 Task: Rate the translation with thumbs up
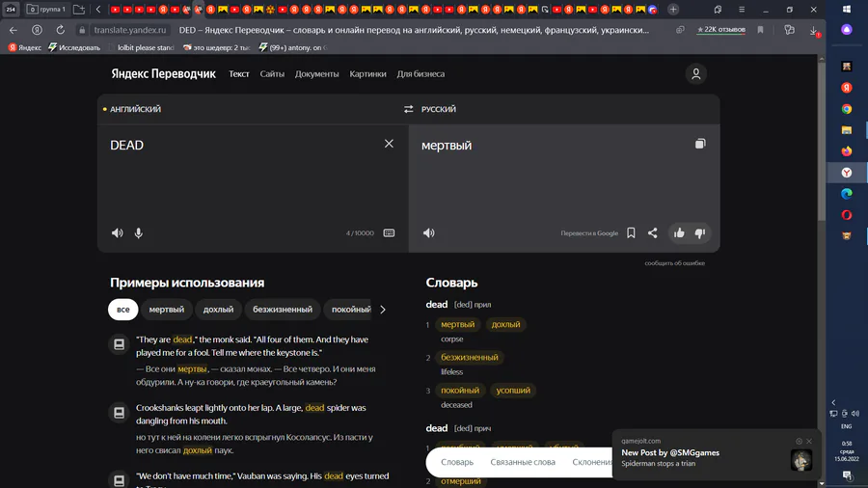coord(679,233)
